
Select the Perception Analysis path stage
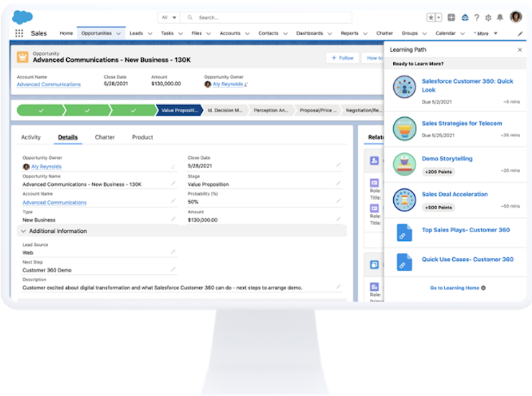[271, 110]
